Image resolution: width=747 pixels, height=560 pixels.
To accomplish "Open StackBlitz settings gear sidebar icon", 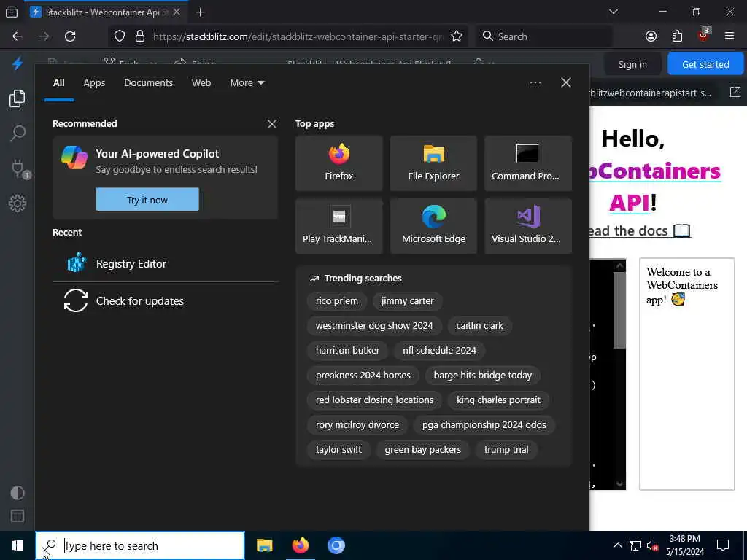I will point(18,203).
